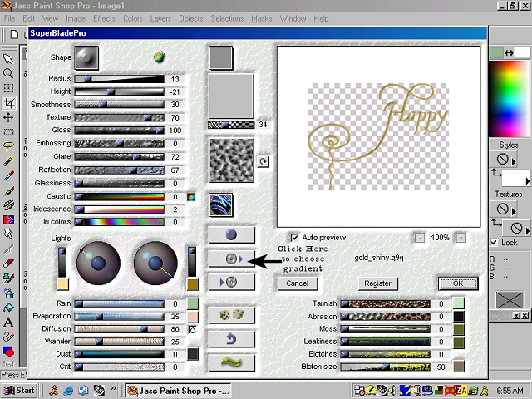Open the Layers menu
532x399 pixels.
[x=160, y=18]
